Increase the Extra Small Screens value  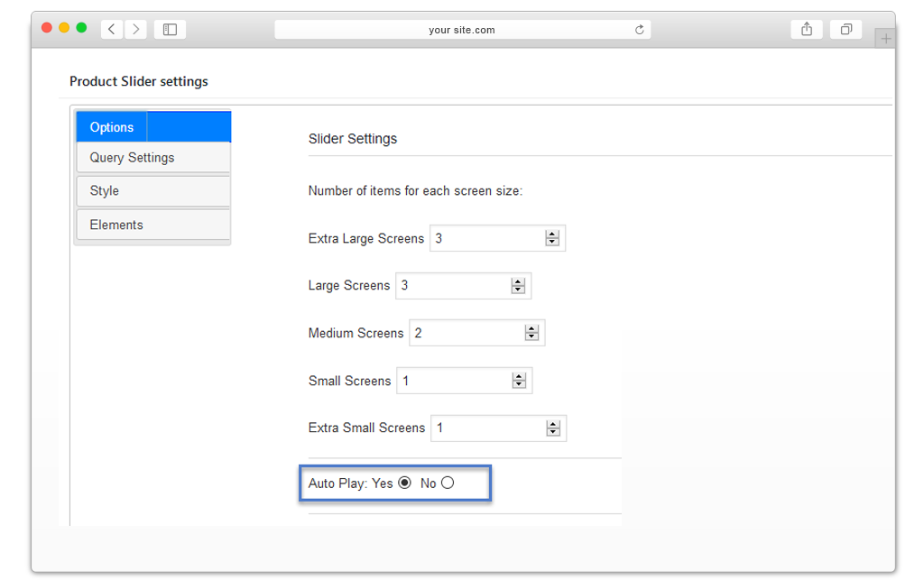click(x=553, y=425)
